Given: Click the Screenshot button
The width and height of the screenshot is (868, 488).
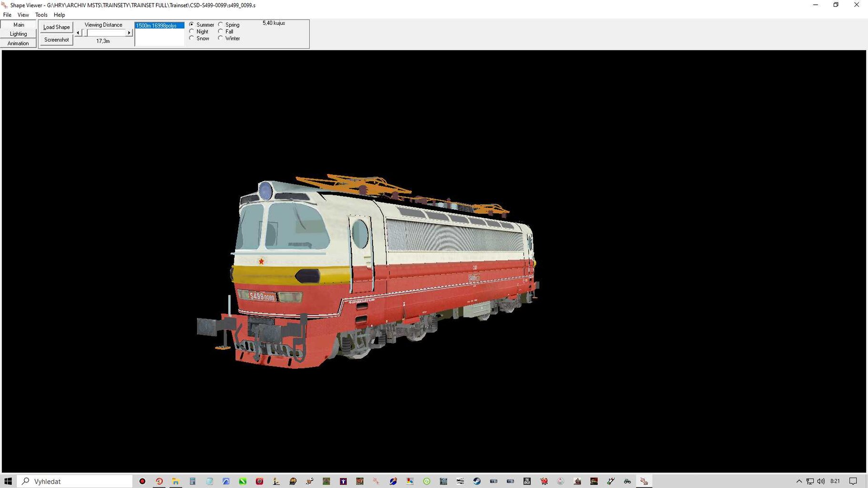Looking at the screenshot, I should point(56,40).
